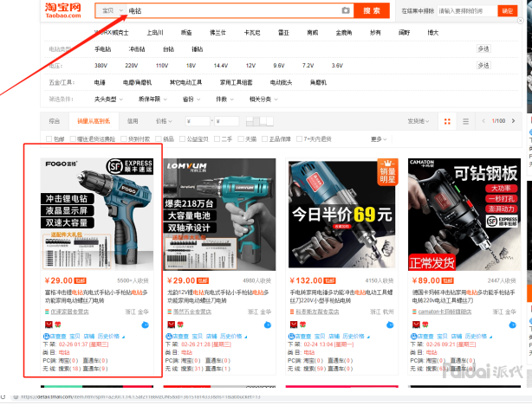Click the maximum price input field

tap(227, 121)
